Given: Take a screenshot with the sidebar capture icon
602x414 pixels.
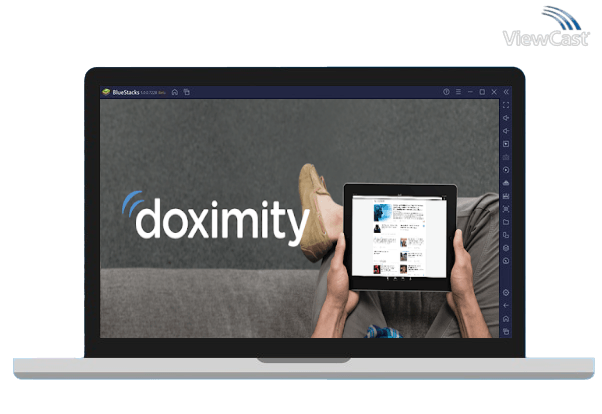Looking at the screenshot, I should [x=506, y=209].
